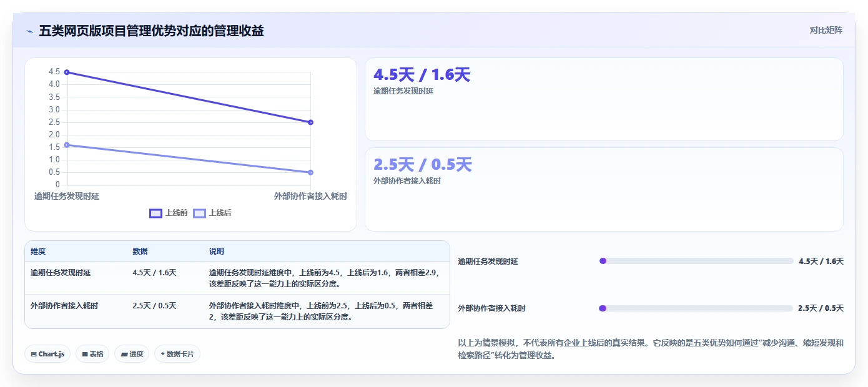
Task: Click the 上线前 data point at 2.5
Action: click(x=310, y=122)
